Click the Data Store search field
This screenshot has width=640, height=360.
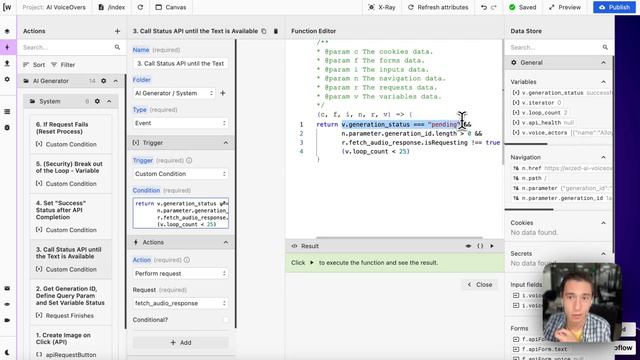pyautogui.click(x=554, y=47)
